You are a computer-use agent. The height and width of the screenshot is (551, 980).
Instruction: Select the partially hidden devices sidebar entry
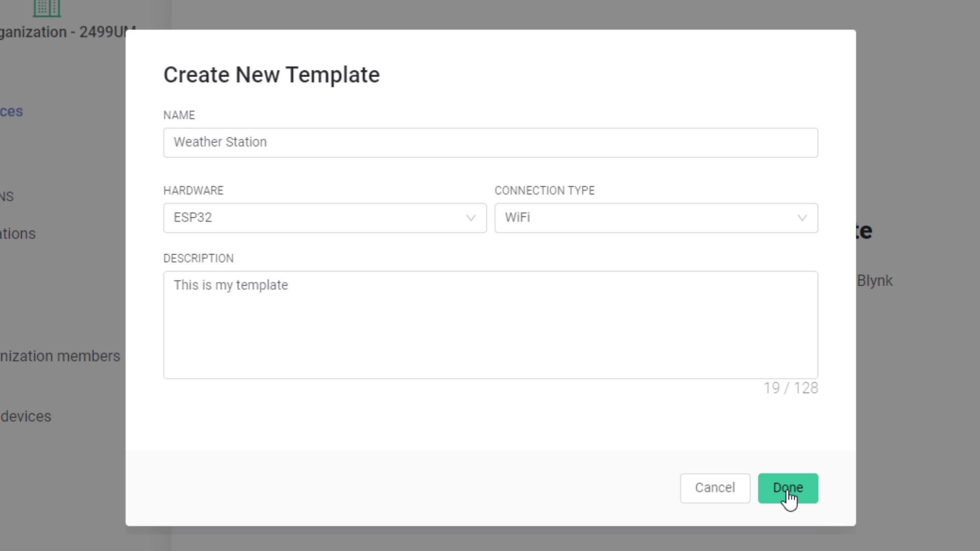coord(26,416)
